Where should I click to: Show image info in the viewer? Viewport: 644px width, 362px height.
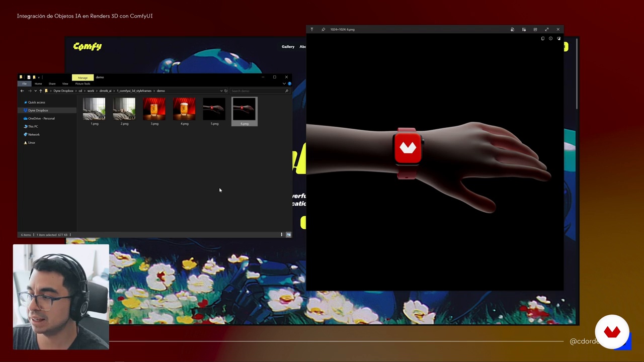(550, 39)
